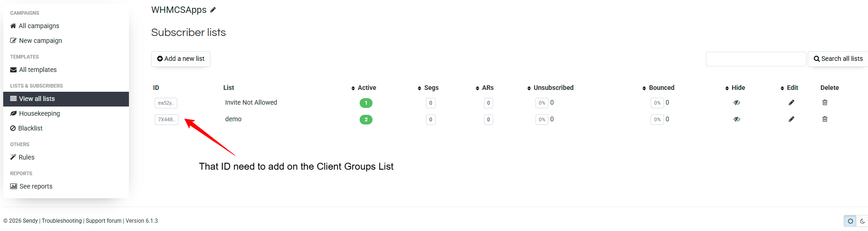Toggle hide for the demo list
The width and height of the screenshot is (868, 231).
tap(736, 119)
